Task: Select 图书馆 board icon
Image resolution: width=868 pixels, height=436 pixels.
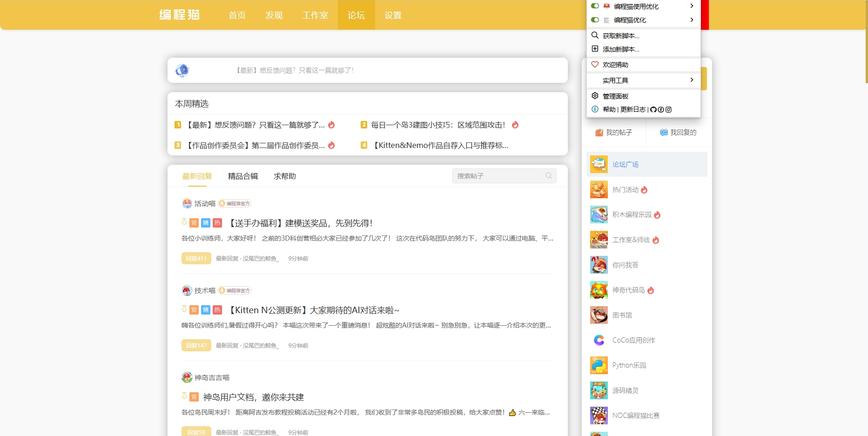Action: (599, 315)
